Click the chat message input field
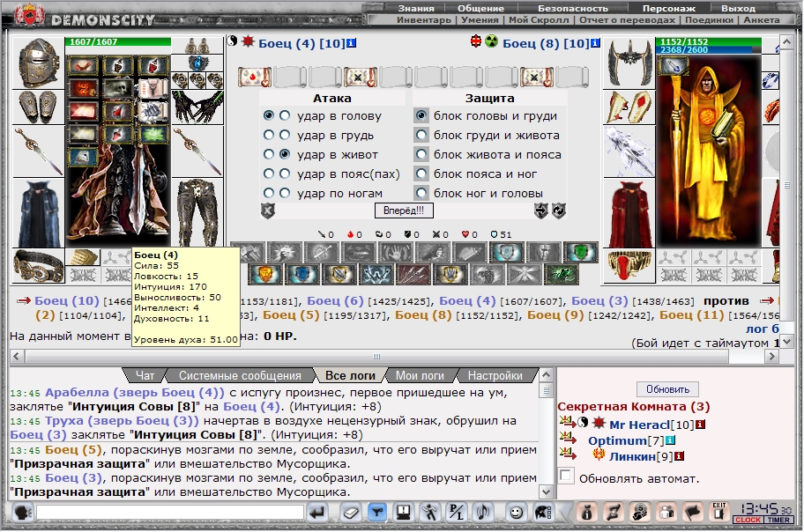 pos(170,512)
